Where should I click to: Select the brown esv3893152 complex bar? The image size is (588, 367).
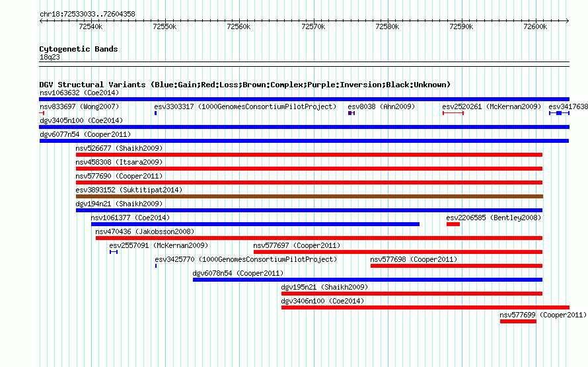coord(309,196)
